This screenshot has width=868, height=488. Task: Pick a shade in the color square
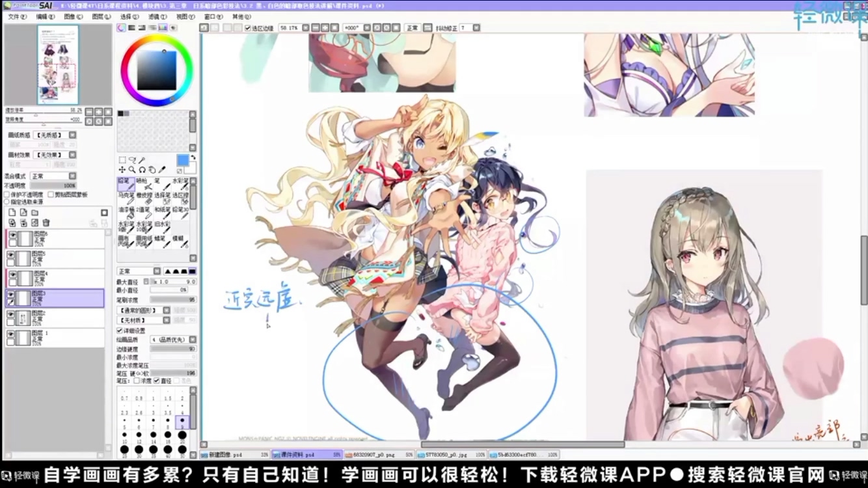pyautogui.click(x=157, y=70)
